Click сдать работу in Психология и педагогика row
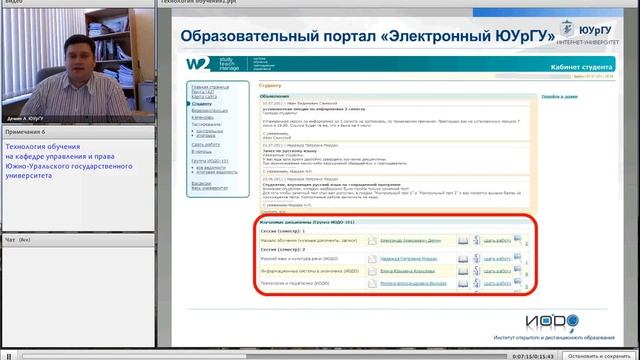The width and height of the screenshot is (640, 360). tap(497, 283)
